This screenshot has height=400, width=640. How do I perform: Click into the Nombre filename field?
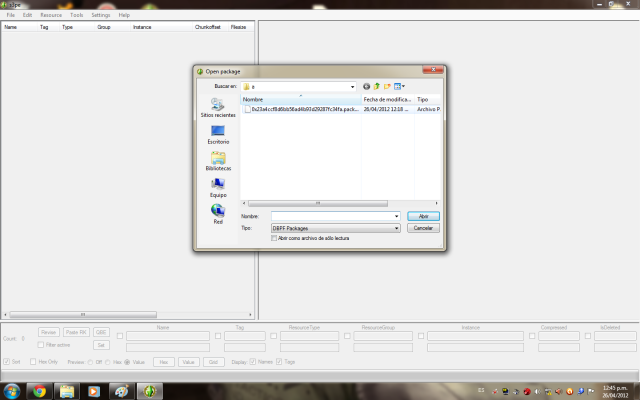(x=332, y=216)
